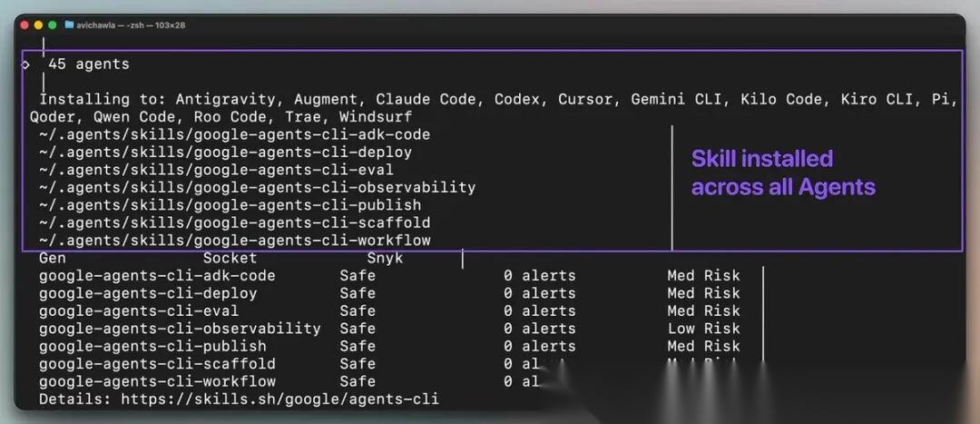Click 'Low Risk' in the observability row
Image resolution: width=980 pixels, height=424 pixels.
[x=704, y=329]
